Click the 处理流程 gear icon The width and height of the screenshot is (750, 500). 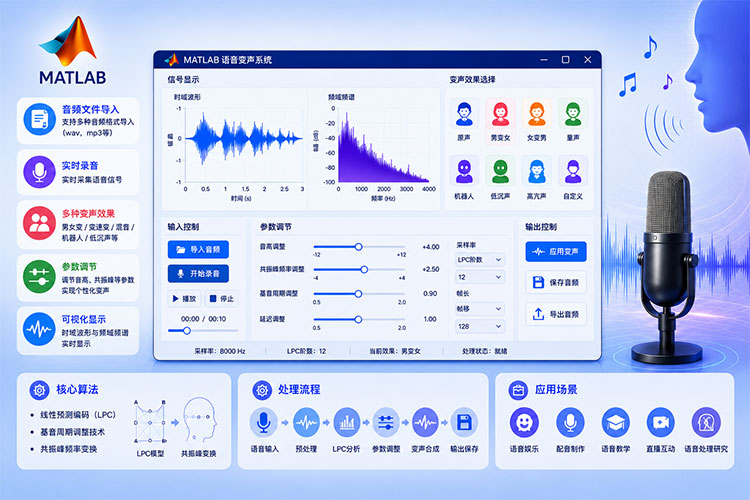pyautogui.click(x=262, y=390)
